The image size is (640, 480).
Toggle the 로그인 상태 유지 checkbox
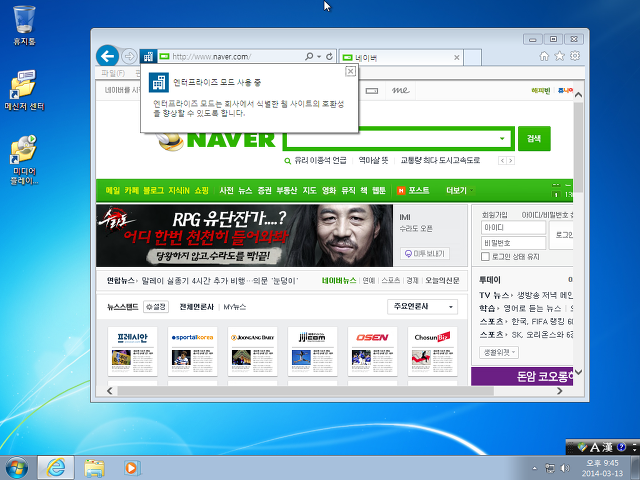coord(485,256)
